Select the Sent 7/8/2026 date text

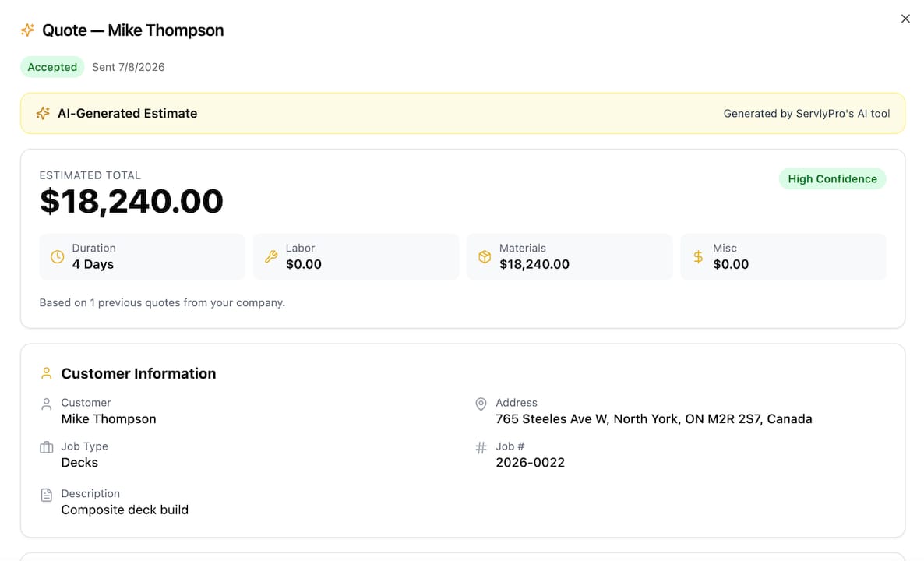click(129, 67)
